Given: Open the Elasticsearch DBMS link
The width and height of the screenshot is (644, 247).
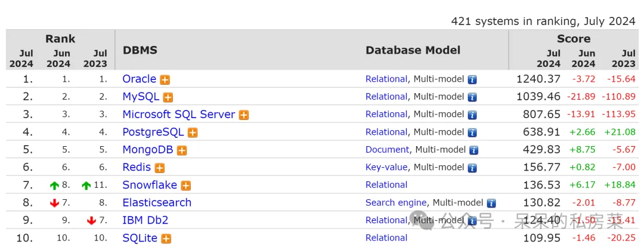Looking at the screenshot, I should tap(157, 203).
